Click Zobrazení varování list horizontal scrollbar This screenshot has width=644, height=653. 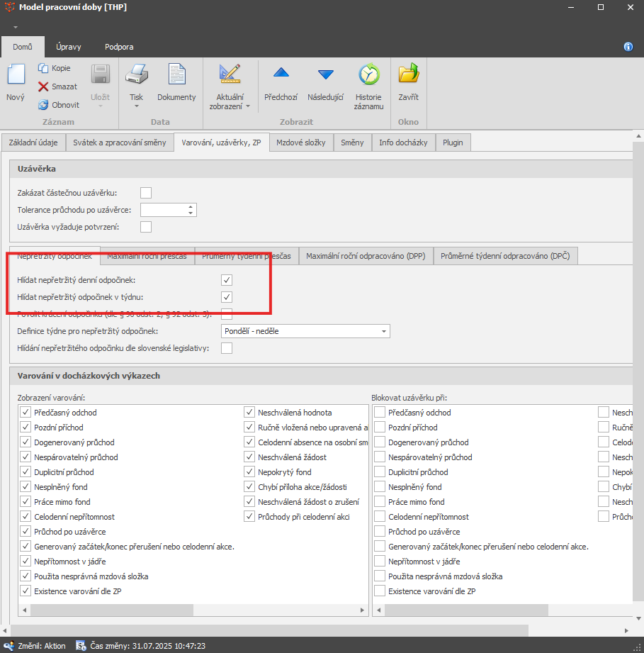[x=112, y=610]
